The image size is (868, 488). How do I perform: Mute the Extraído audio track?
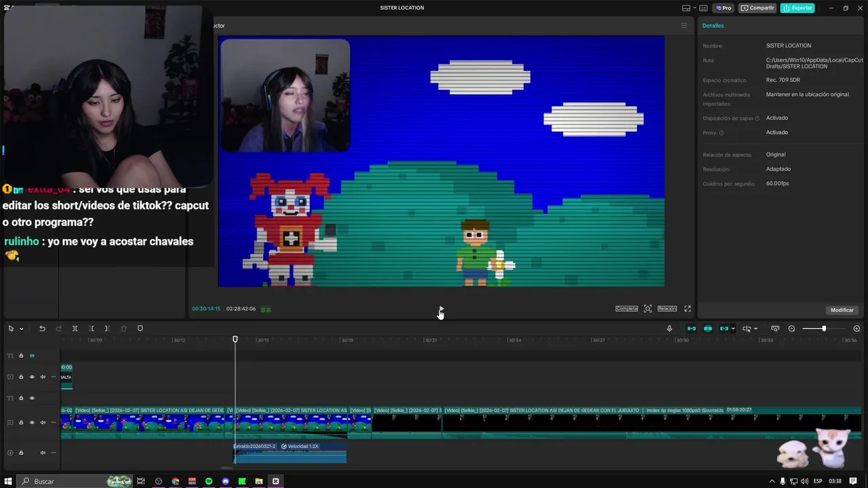pos(43,453)
